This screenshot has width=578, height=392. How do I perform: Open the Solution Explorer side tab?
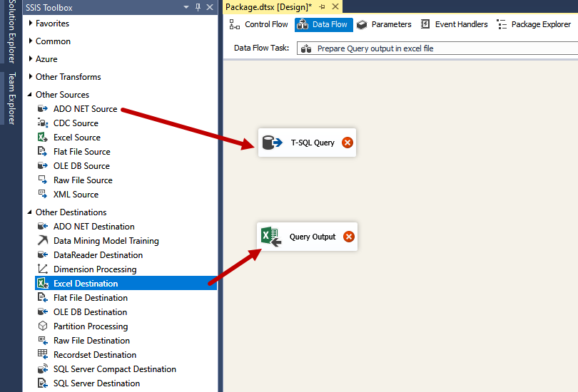point(11,31)
